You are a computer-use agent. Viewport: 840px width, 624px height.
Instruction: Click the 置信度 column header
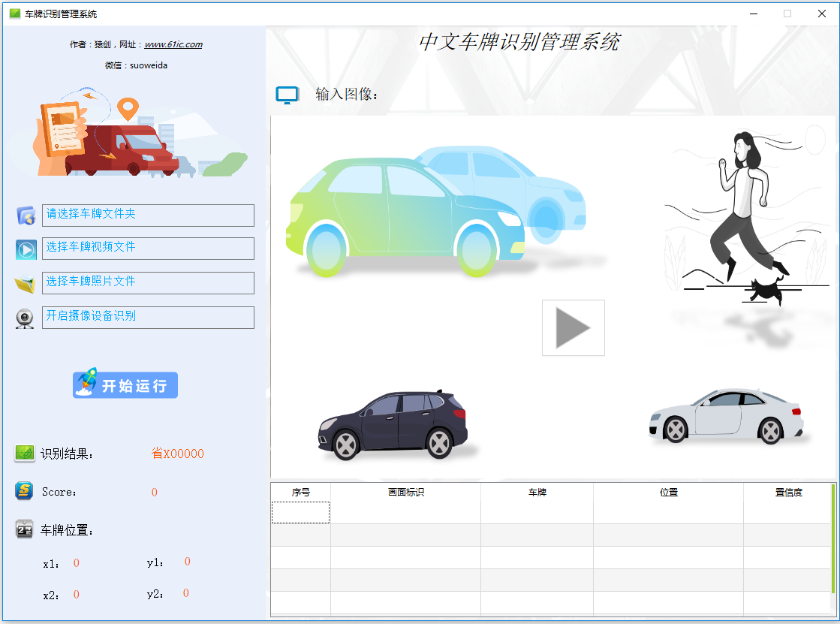click(788, 493)
